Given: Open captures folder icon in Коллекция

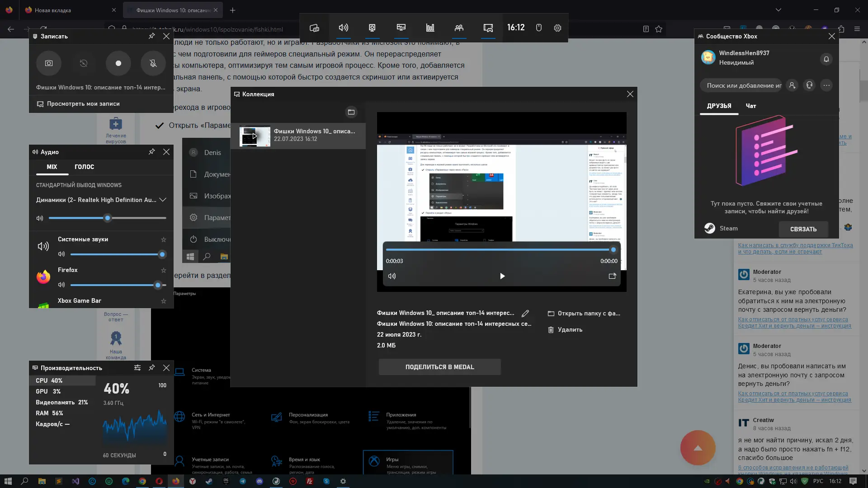Looking at the screenshot, I should click(351, 112).
